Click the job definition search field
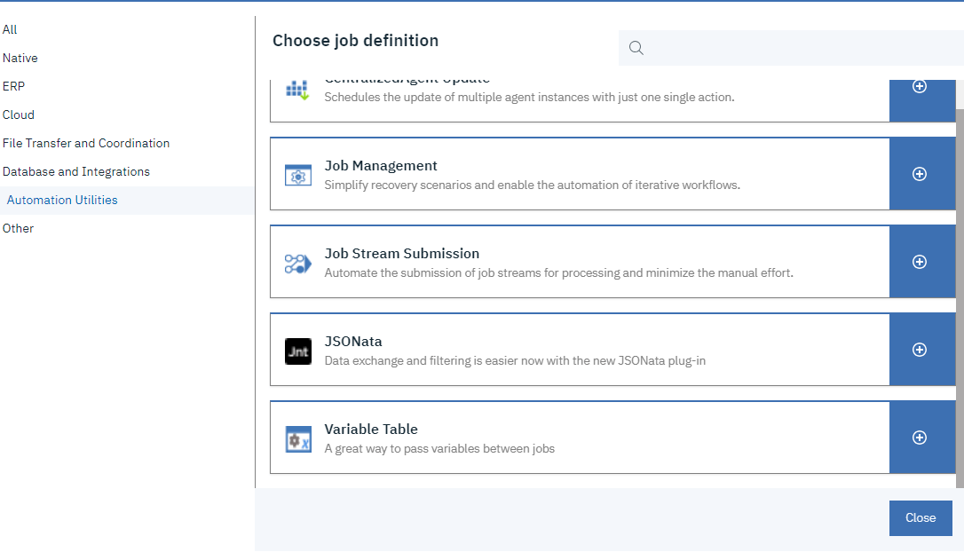964x560 pixels. pos(799,48)
